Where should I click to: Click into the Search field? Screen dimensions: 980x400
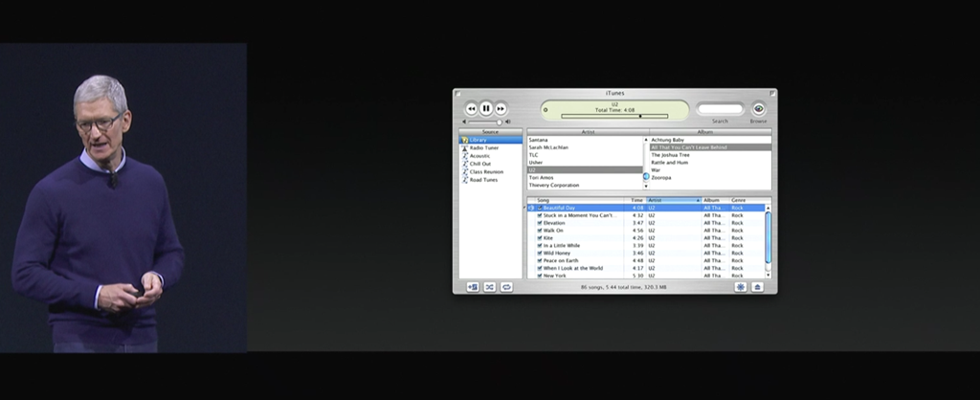click(720, 109)
